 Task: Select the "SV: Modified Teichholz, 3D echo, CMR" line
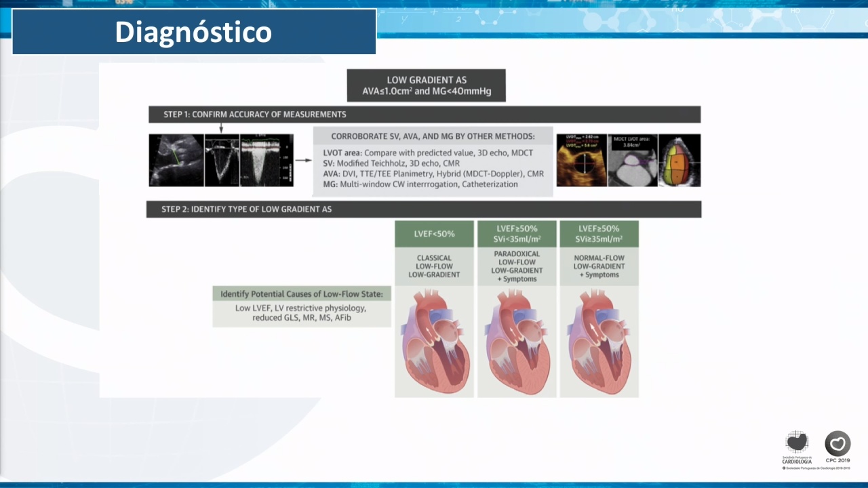click(x=391, y=163)
